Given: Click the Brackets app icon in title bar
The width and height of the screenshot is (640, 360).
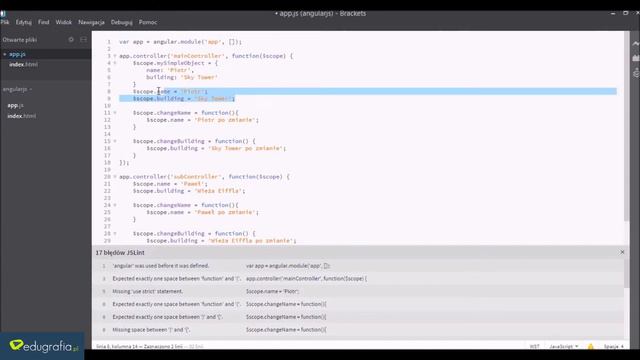Looking at the screenshot, I should [3, 13].
